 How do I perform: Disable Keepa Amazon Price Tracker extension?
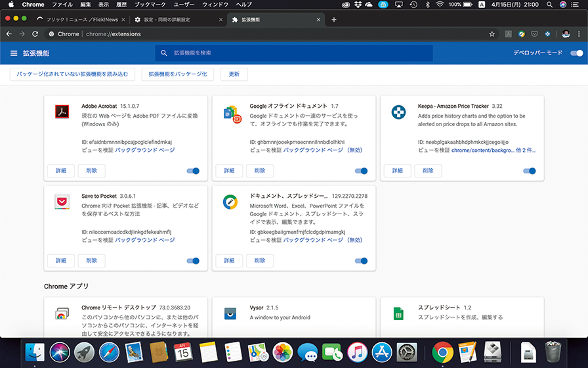[529, 171]
